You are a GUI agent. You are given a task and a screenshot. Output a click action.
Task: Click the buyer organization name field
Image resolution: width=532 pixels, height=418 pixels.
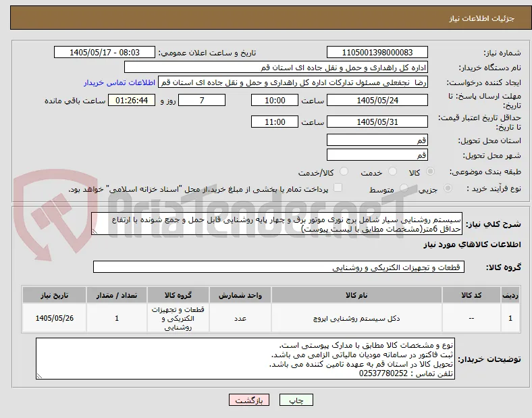click(276, 68)
